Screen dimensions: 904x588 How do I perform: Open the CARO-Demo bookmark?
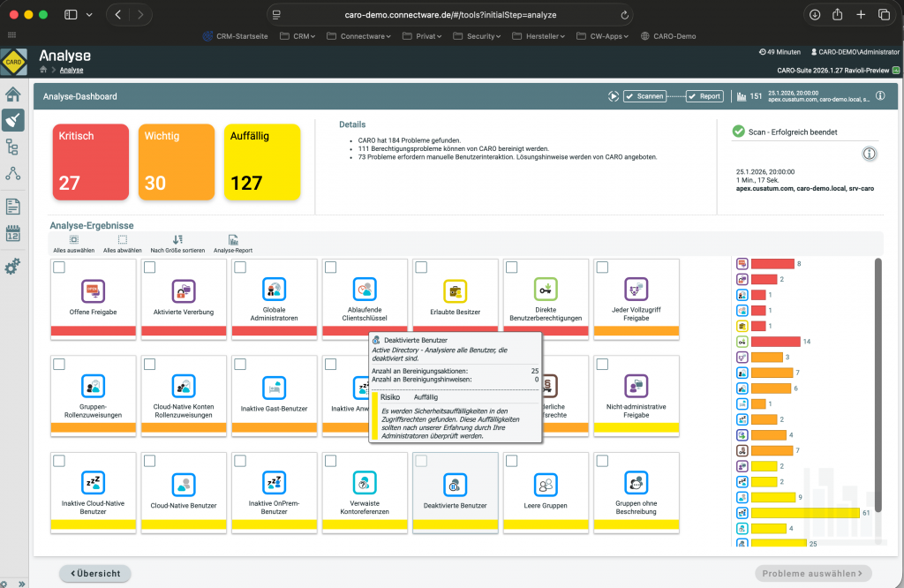click(x=668, y=36)
